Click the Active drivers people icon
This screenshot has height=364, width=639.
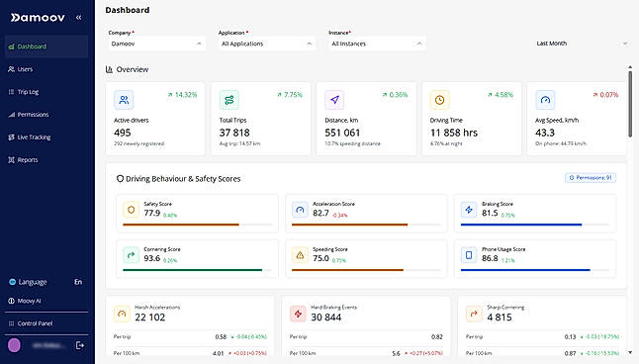pos(124,100)
